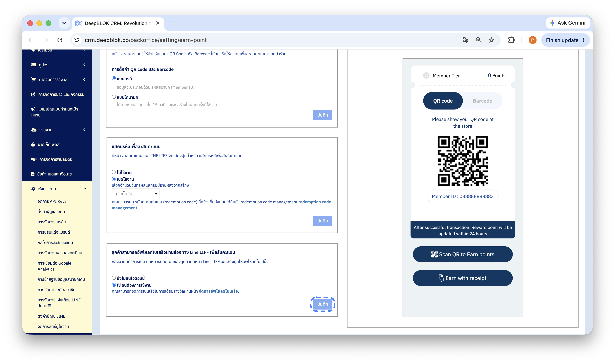Expand the รายงาน sidebar menu
615x364 pixels.
(58, 130)
